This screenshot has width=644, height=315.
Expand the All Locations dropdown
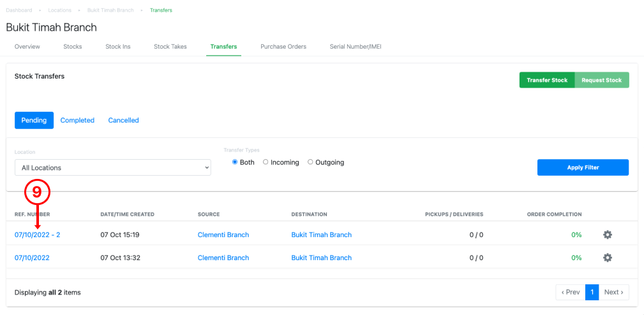[113, 168]
